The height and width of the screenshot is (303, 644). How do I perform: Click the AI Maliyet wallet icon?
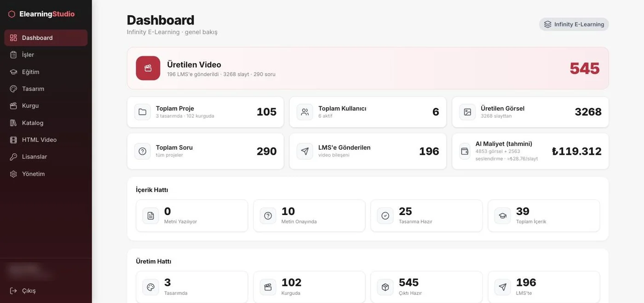pyautogui.click(x=465, y=151)
